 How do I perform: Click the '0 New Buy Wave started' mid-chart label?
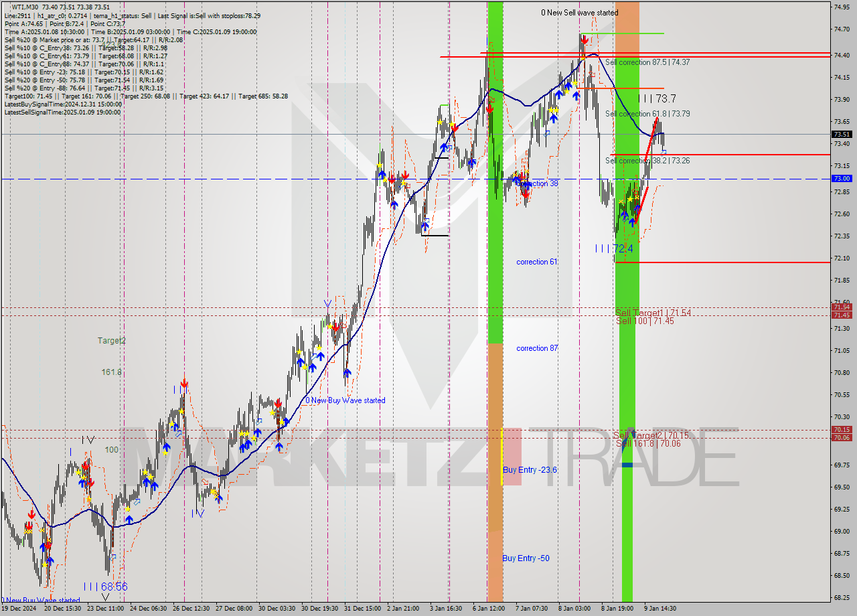coord(345,400)
